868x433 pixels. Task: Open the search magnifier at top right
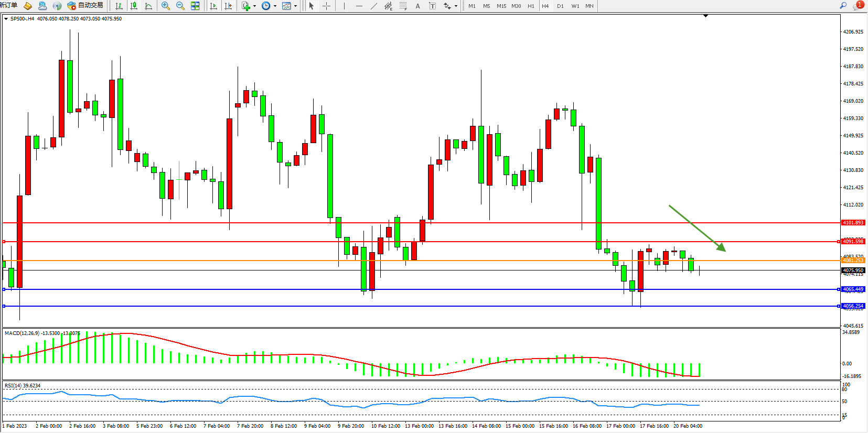(843, 5)
